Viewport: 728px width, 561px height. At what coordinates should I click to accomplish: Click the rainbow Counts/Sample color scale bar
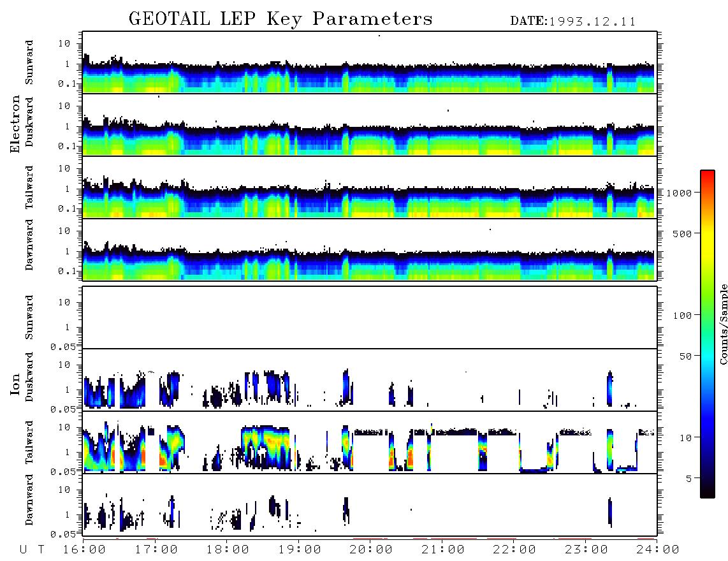(x=708, y=334)
